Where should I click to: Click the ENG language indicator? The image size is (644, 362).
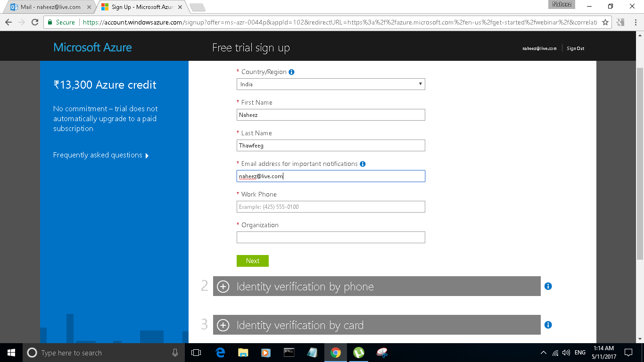click(580, 353)
